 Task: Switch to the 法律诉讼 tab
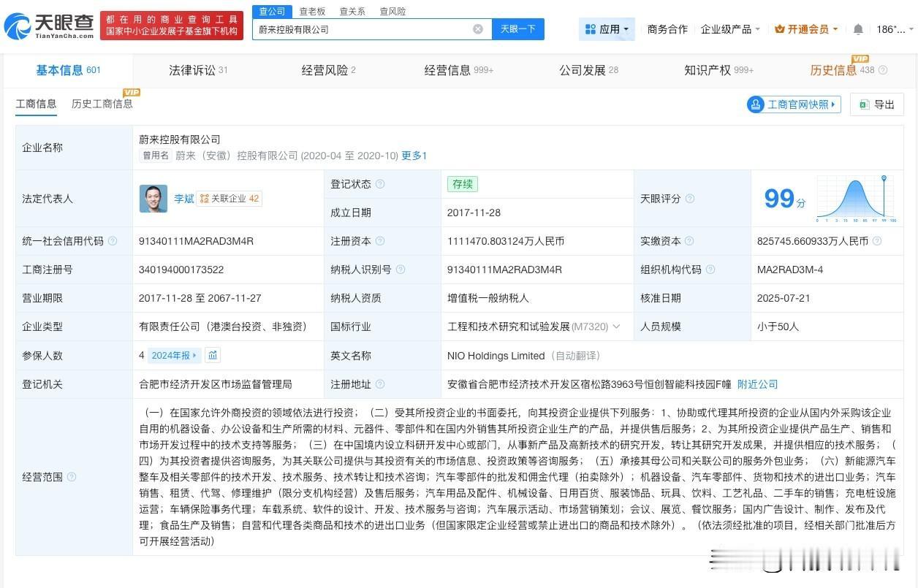click(x=198, y=70)
